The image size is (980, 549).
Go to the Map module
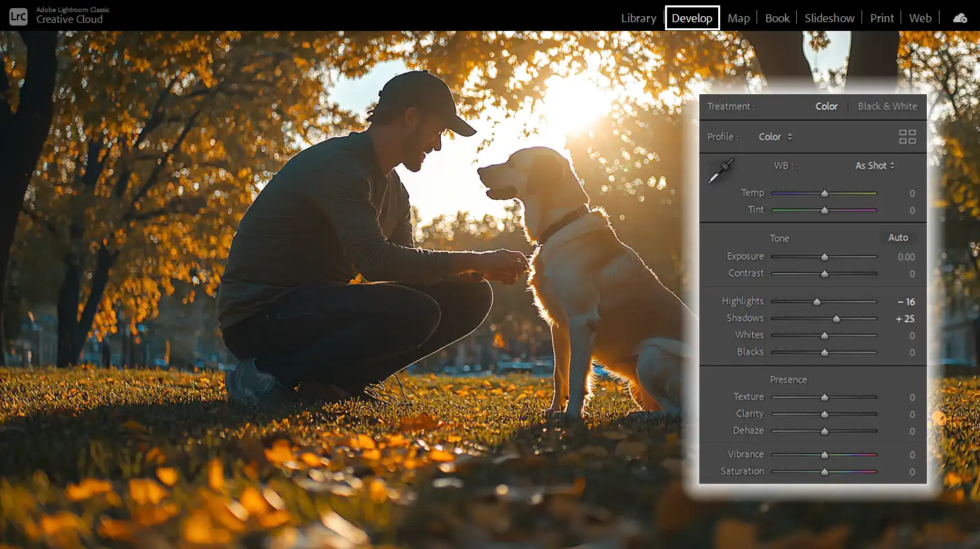[x=738, y=18]
